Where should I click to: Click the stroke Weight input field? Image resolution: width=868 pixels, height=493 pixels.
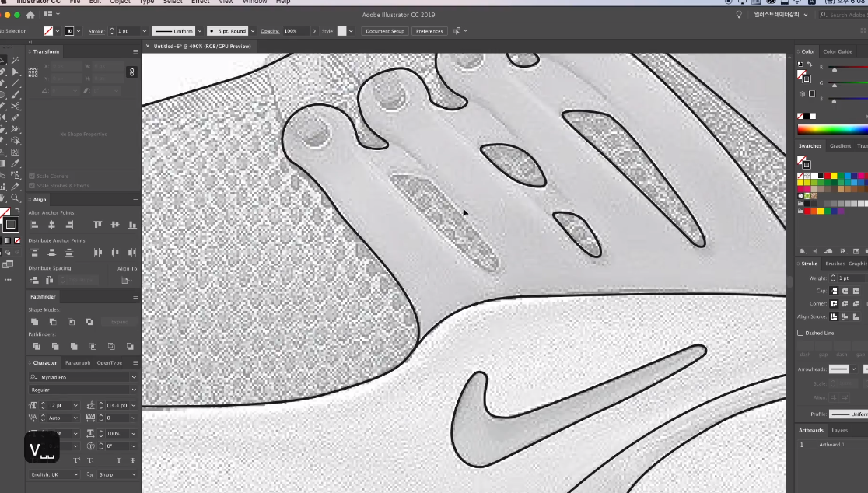(x=852, y=278)
